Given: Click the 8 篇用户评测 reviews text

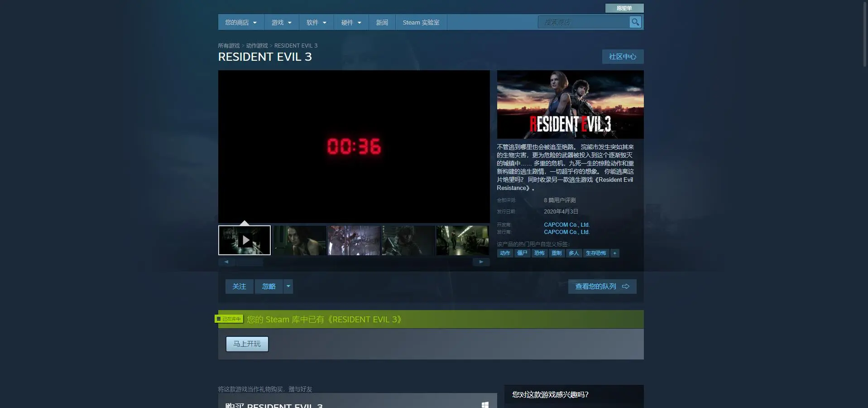Looking at the screenshot, I should [560, 200].
